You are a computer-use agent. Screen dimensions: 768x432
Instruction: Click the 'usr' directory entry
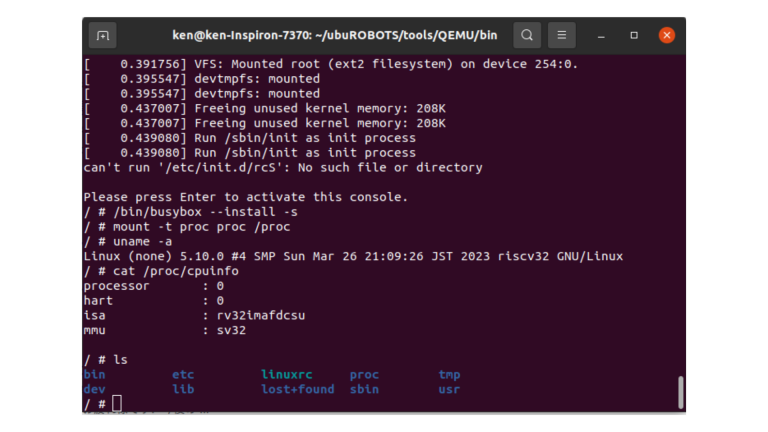pyautogui.click(x=449, y=389)
